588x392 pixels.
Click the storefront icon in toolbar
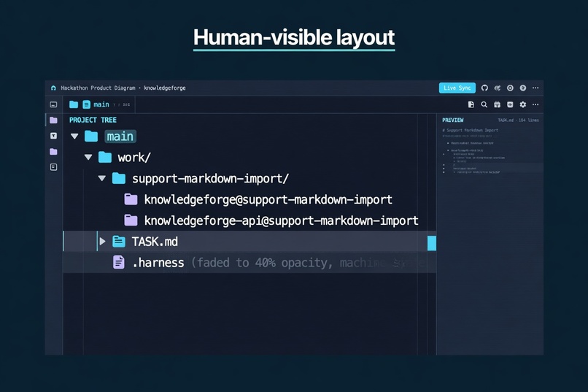click(497, 104)
